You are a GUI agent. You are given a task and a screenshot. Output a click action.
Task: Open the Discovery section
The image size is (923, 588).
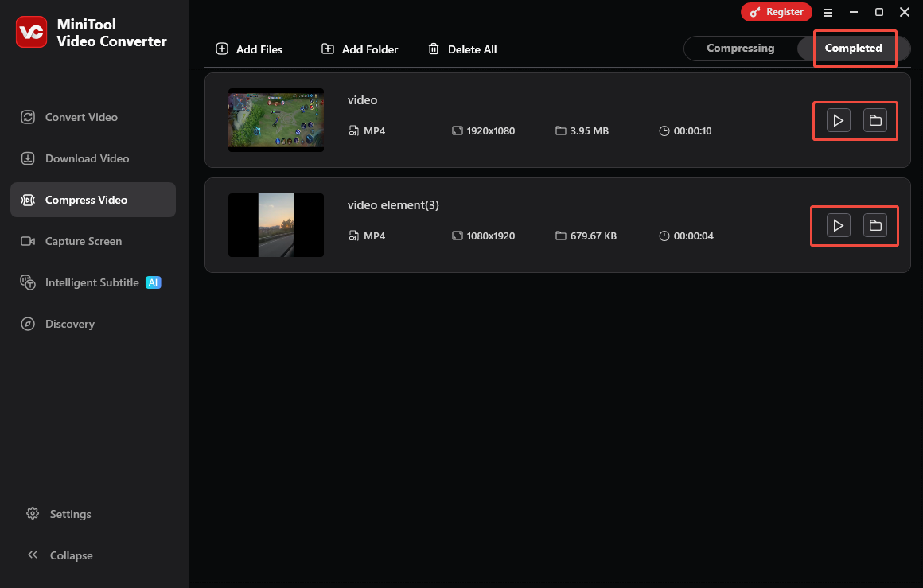[93, 324]
